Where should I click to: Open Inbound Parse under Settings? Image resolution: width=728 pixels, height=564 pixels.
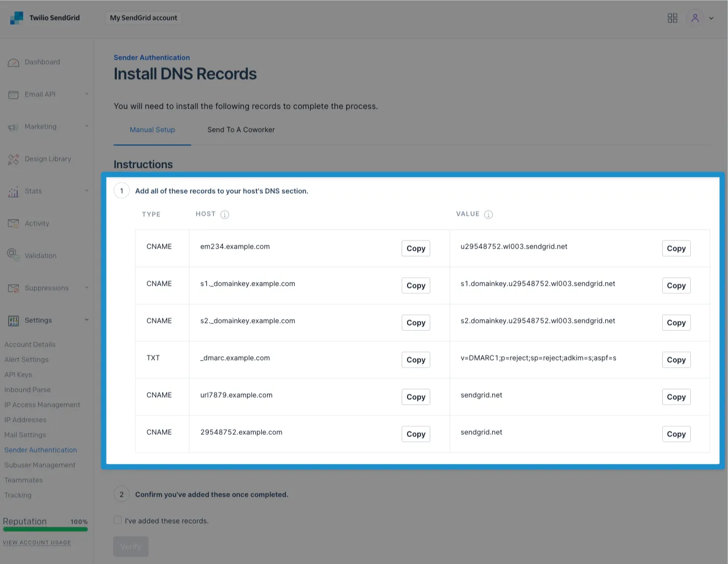[x=27, y=390]
